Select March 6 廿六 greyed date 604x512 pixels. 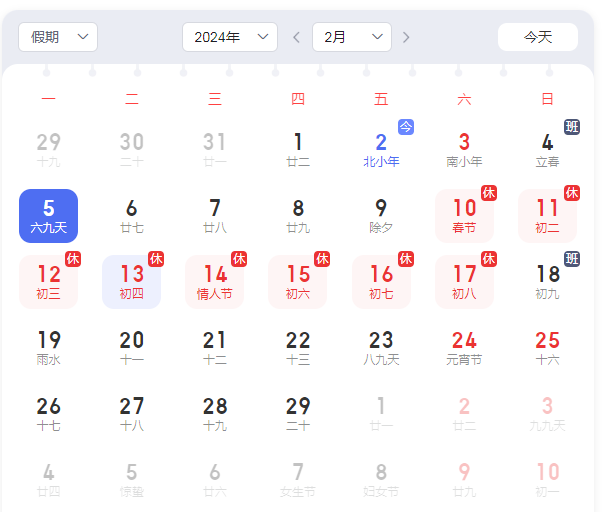pyautogui.click(x=215, y=480)
